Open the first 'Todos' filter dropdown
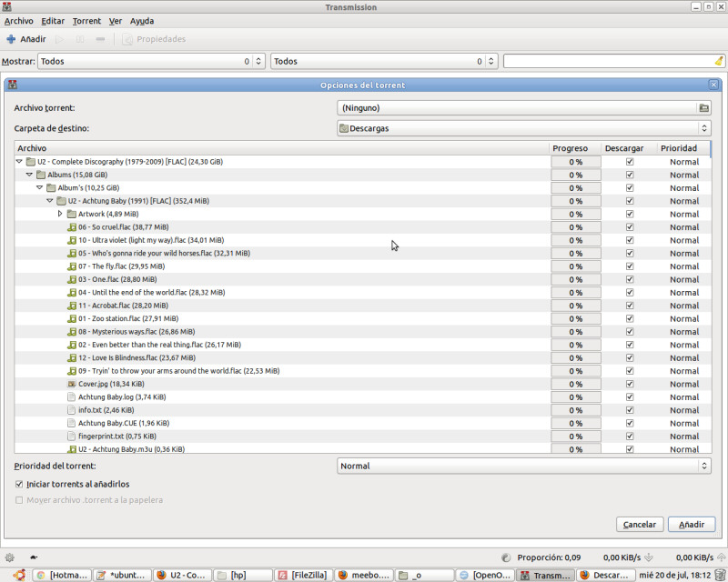The image size is (728, 582). pos(151,61)
